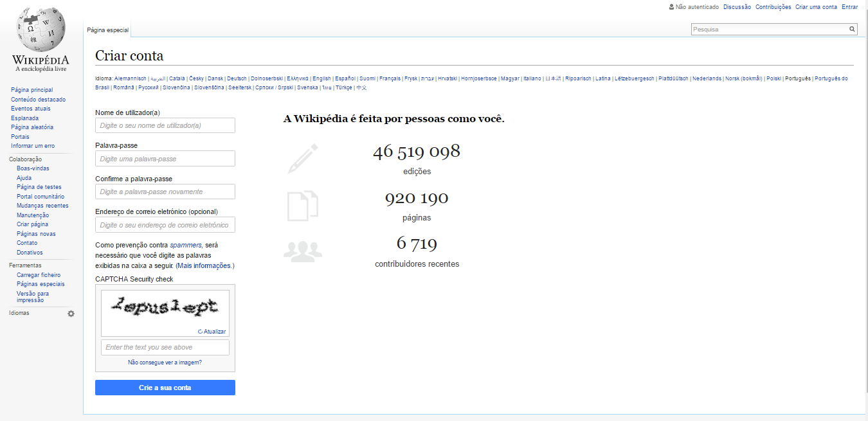
Task: Click the CAPTCHA image
Action: pos(165,307)
